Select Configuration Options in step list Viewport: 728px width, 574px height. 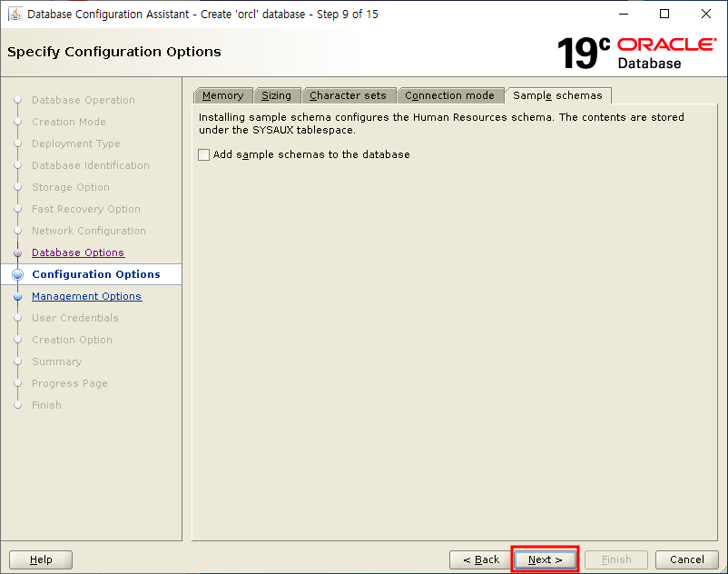click(96, 274)
